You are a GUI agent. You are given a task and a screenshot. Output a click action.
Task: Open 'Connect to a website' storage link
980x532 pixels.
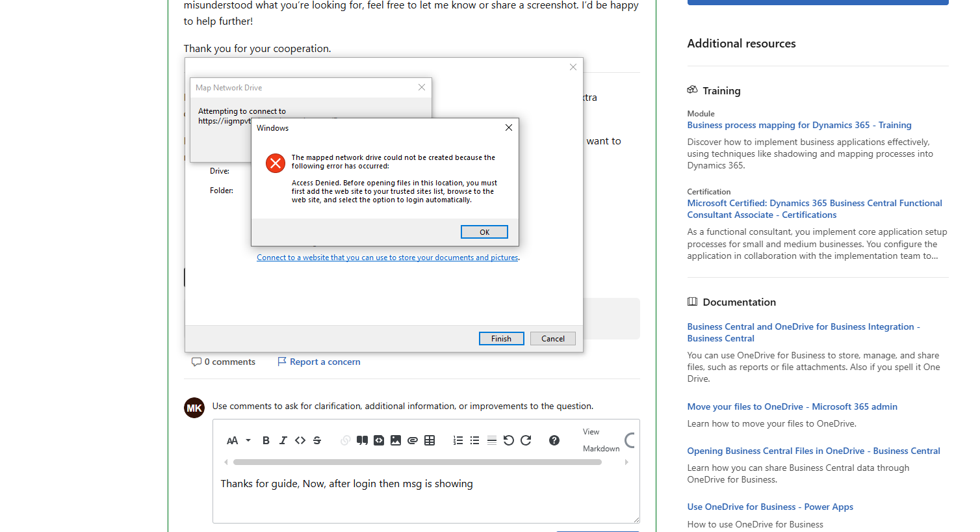point(387,258)
